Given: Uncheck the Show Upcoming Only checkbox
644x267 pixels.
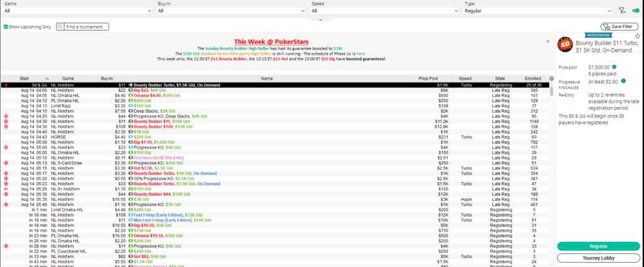Looking at the screenshot, I should click(x=6, y=27).
